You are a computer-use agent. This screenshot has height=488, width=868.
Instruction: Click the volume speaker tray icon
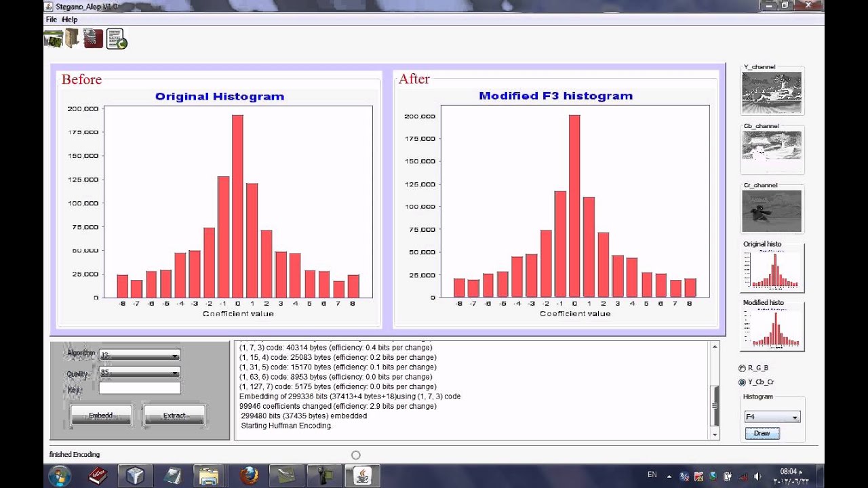pos(757,476)
